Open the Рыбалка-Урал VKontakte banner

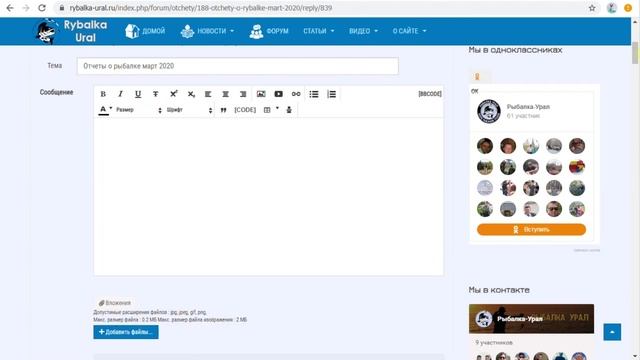[x=531, y=319]
